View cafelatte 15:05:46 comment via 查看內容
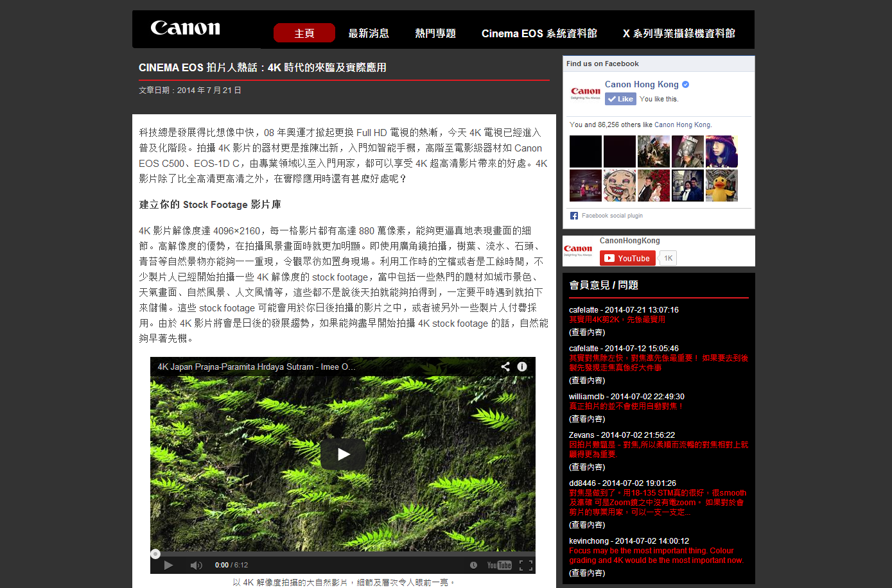892x588 pixels. click(x=587, y=381)
